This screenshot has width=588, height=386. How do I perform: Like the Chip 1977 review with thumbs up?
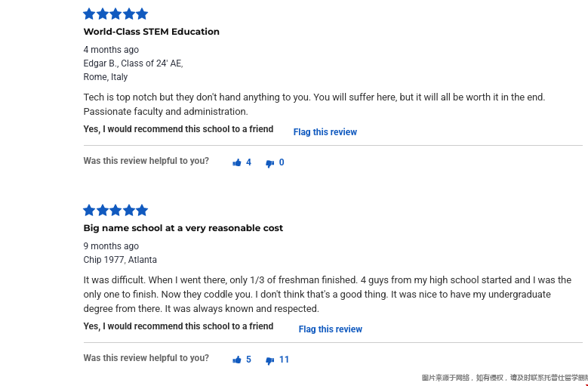[237, 360]
